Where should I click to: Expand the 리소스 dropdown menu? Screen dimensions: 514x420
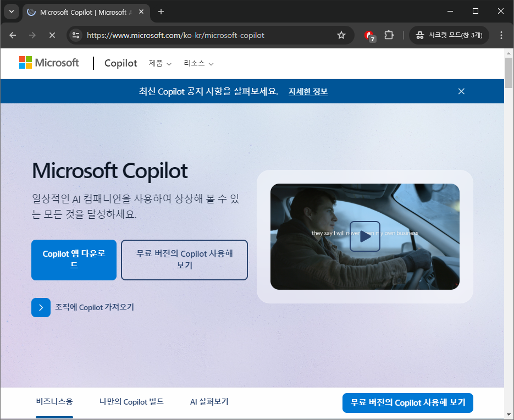[198, 63]
